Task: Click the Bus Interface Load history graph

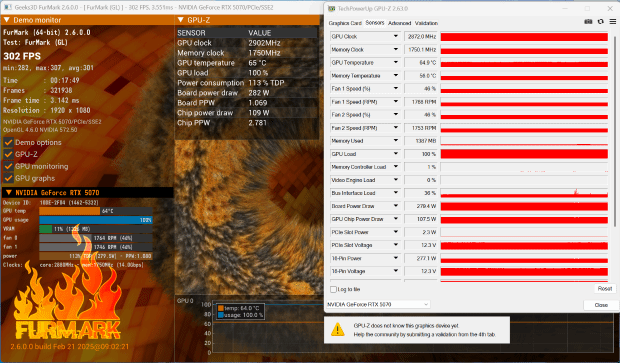Action: 524,193
